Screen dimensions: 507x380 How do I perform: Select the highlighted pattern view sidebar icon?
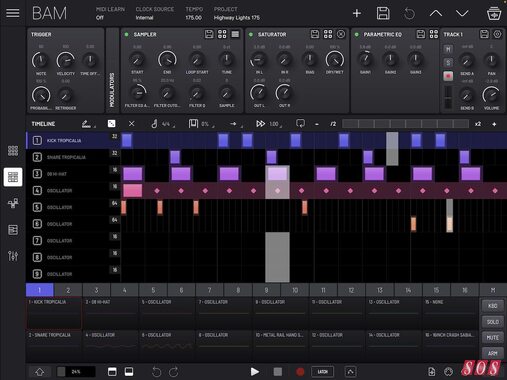point(13,177)
